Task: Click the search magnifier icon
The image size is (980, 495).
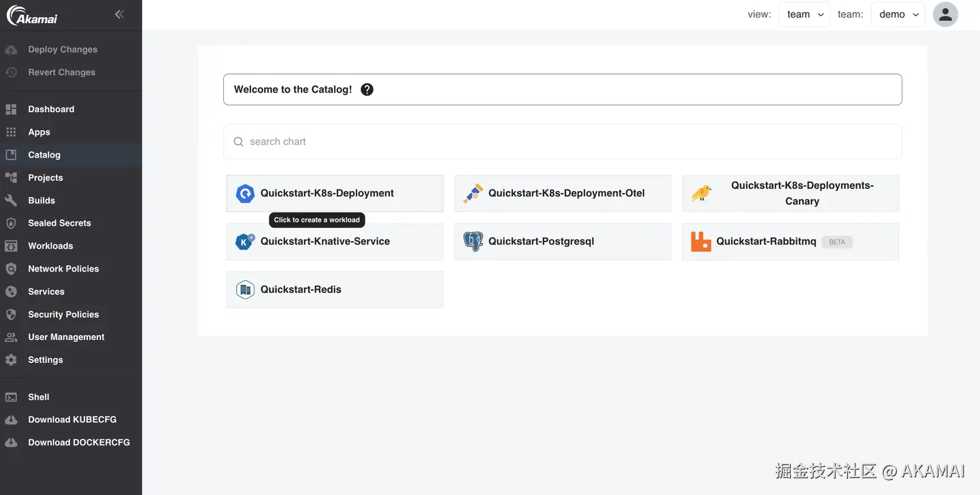Action: pyautogui.click(x=239, y=141)
